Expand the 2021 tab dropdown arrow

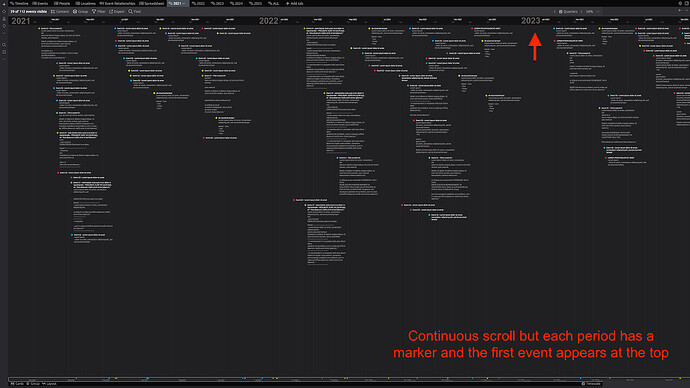coord(184,3)
